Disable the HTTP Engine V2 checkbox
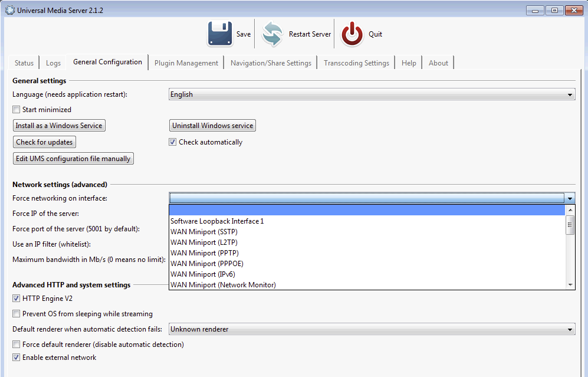The width and height of the screenshot is (588, 377). (16, 299)
